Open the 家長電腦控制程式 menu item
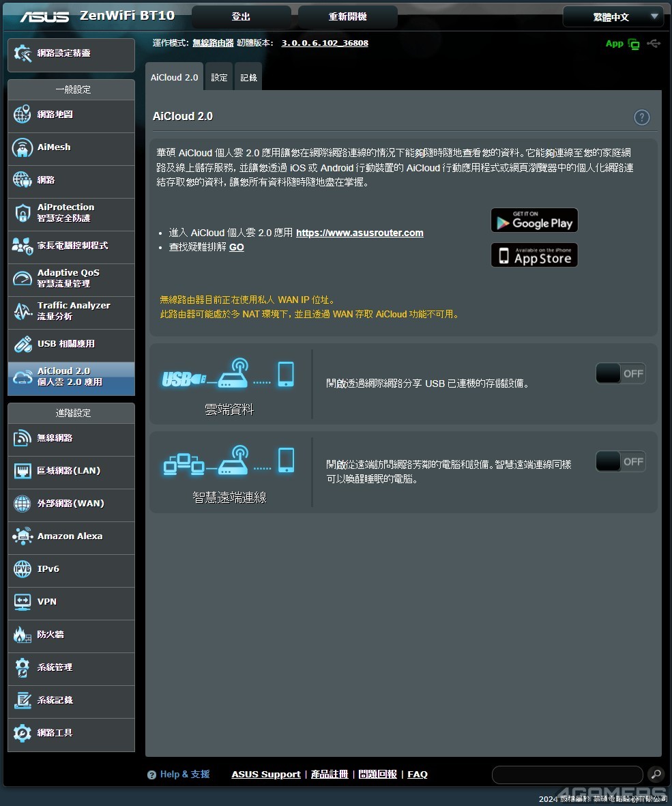The image size is (672, 806). coord(72,246)
